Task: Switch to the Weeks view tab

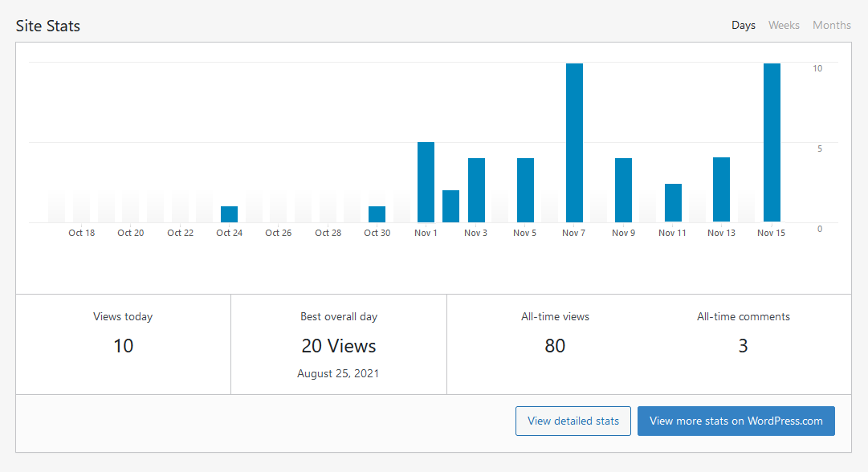Action: (x=784, y=25)
